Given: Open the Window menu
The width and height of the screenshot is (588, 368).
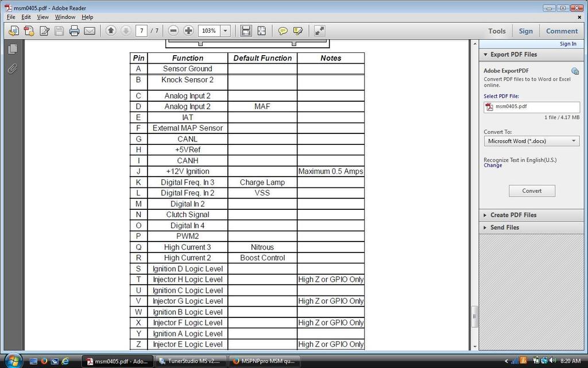Looking at the screenshot, I should click(65, 17).
